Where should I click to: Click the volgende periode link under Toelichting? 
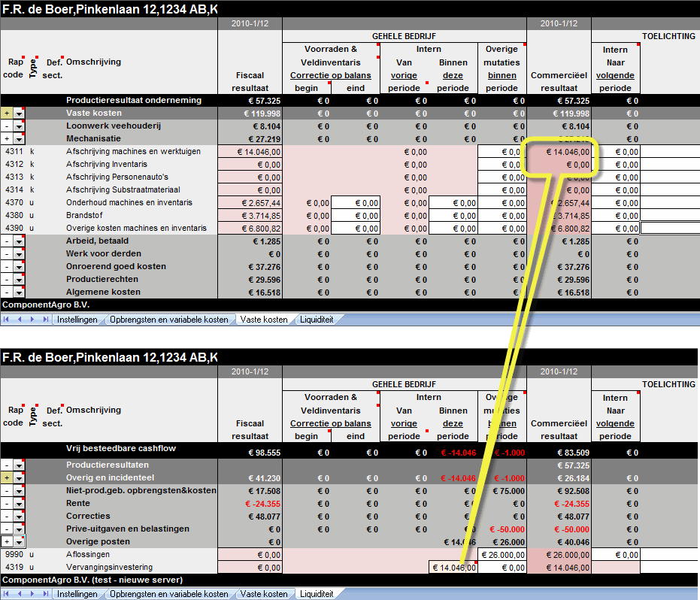tap(614, 75)
